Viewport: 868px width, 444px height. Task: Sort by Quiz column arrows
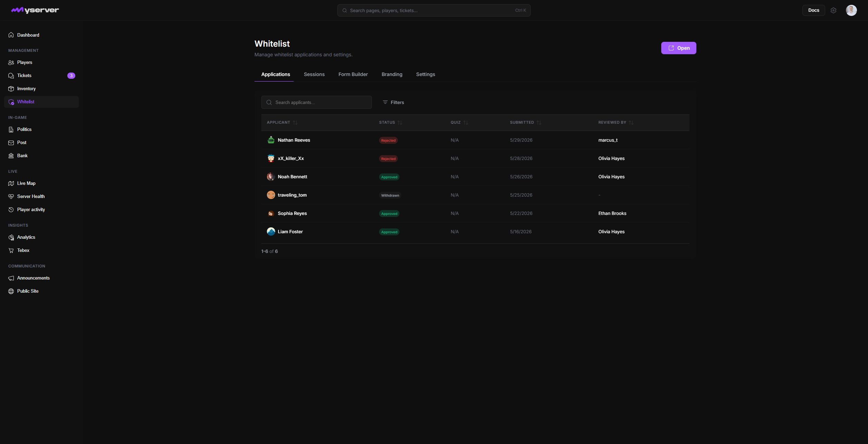click(466, 123)
